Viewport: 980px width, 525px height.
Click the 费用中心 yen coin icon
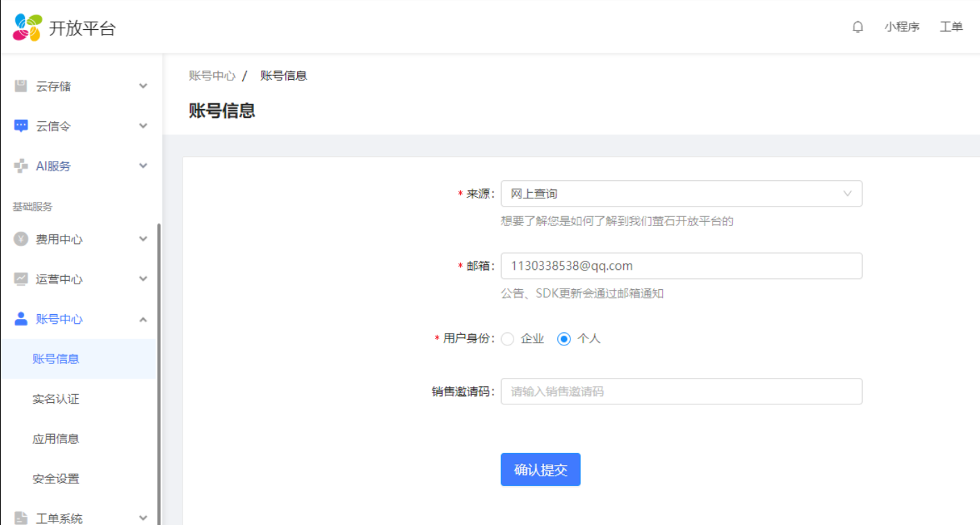[x=21, y=239]
